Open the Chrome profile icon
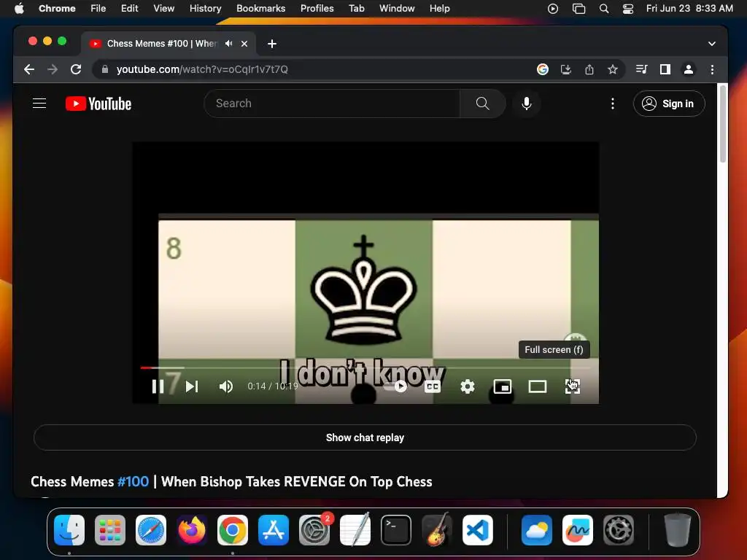 689,69
